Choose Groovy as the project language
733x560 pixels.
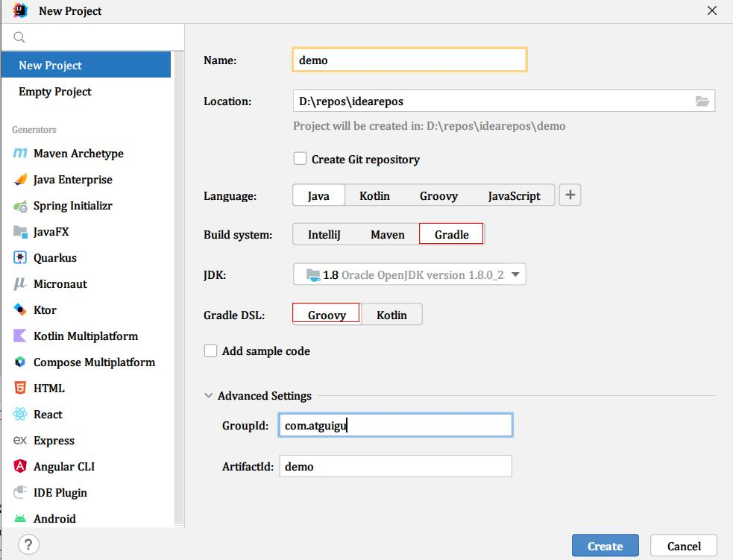[438, 195]
